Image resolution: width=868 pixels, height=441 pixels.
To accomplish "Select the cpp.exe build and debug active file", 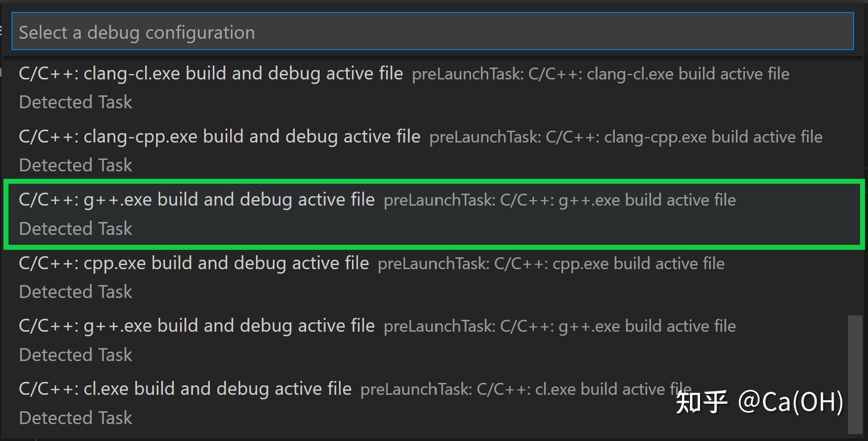I will (194, 263).
